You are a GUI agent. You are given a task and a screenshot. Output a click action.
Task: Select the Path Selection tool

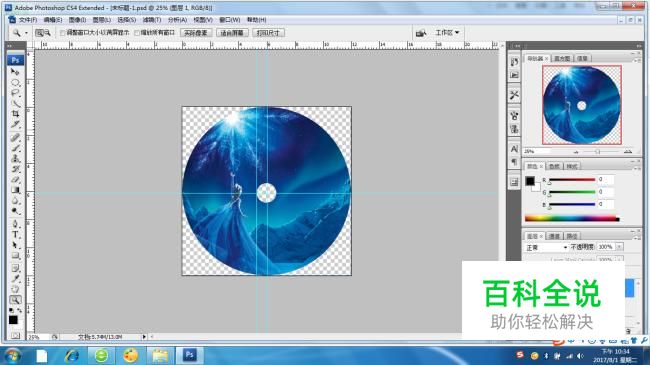point(15,245)
